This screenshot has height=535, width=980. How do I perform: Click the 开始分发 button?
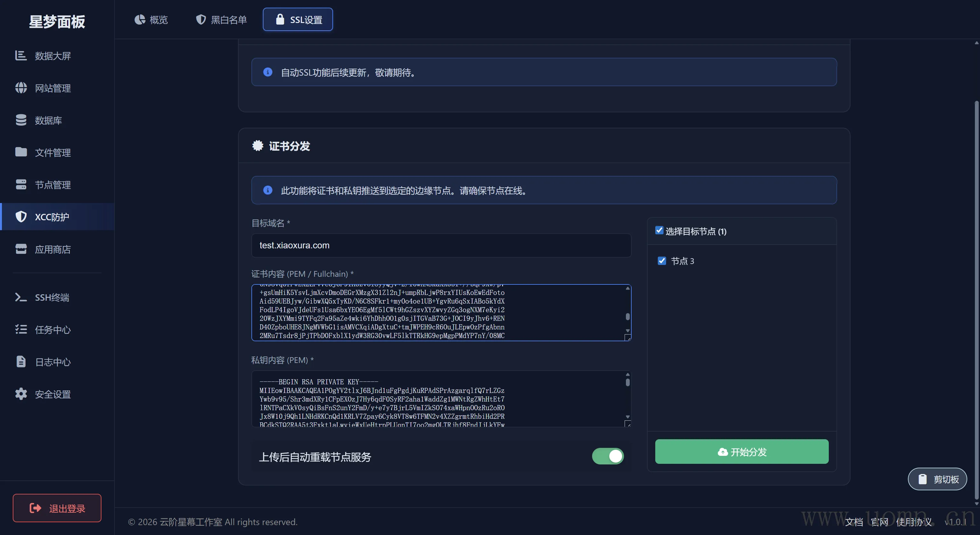[741, 452]
